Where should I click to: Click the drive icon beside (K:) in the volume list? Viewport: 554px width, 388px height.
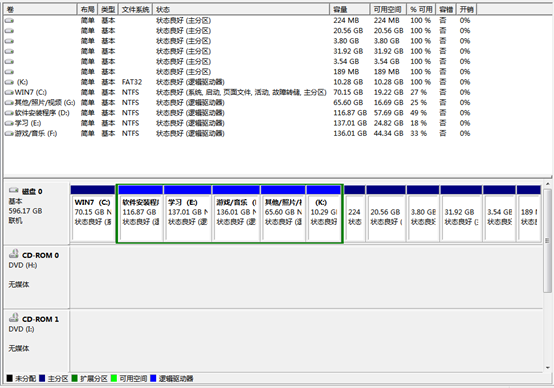click(9, 82)
